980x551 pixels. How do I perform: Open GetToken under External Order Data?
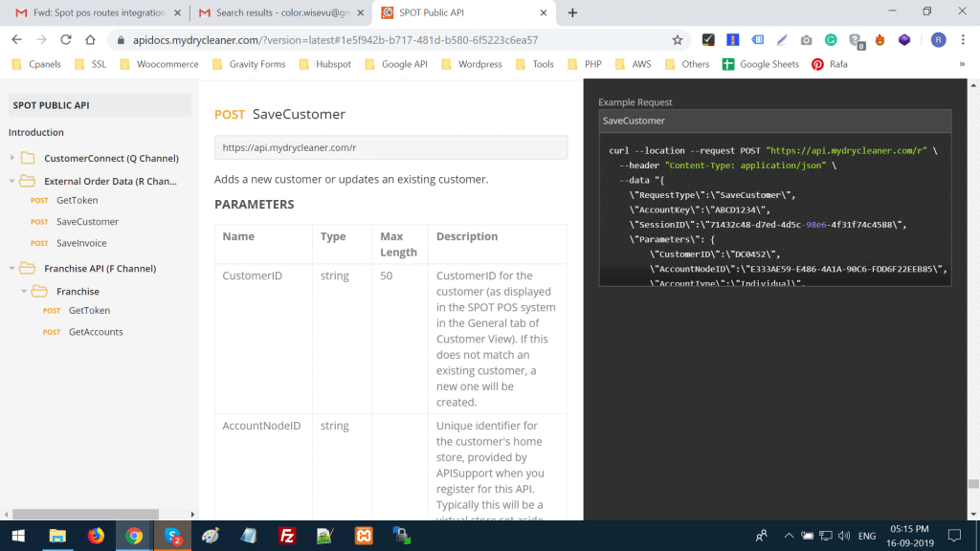[x=77, y=201]
